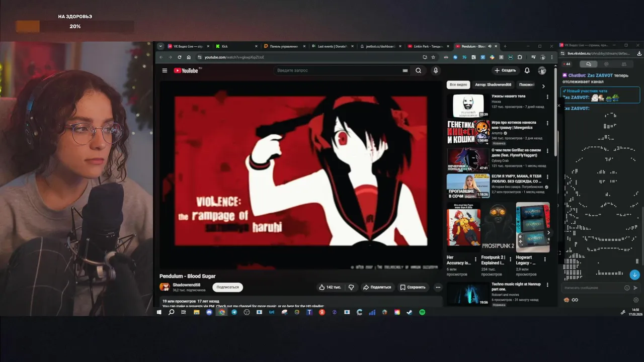Viewport: 644px width, 362px height.
Task: Select the Все видео chip
Action: pyautogui.click(x=458, y=85)
